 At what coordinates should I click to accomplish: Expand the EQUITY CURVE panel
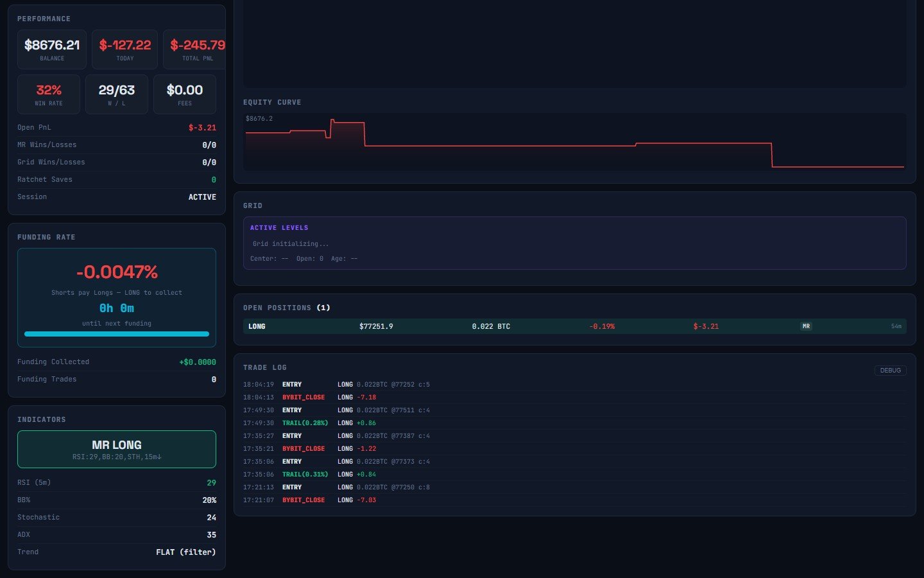tap(271, 102)
